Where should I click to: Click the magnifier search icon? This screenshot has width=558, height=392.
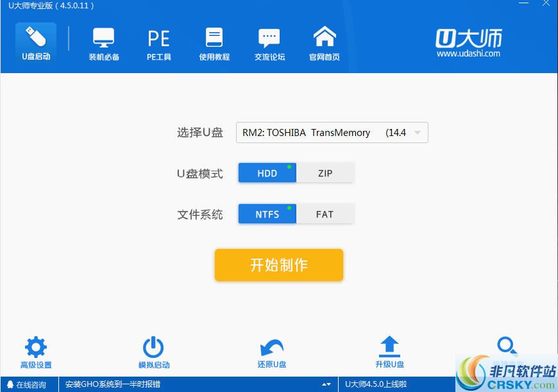[507, 346]
